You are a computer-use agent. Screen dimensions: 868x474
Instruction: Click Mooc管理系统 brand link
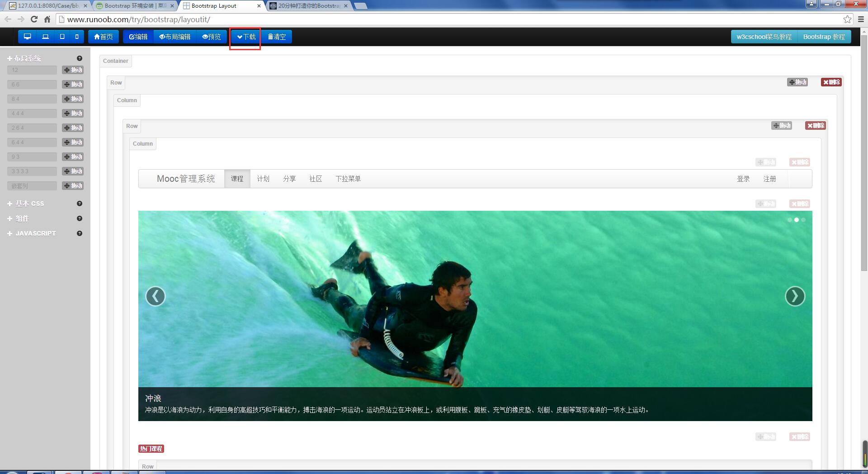[186, 179]
